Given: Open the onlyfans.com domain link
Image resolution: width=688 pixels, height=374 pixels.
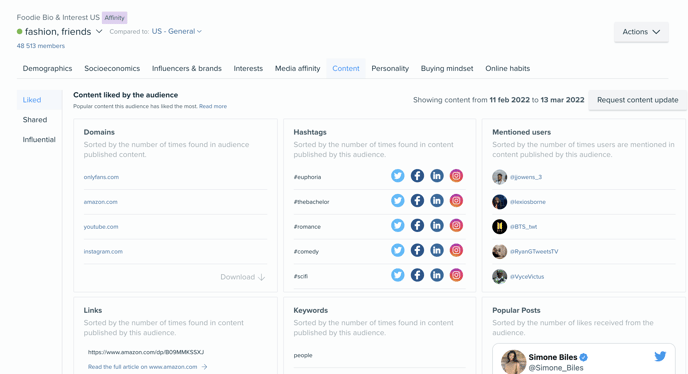Looking at the screenshot, I should (101, 177).
